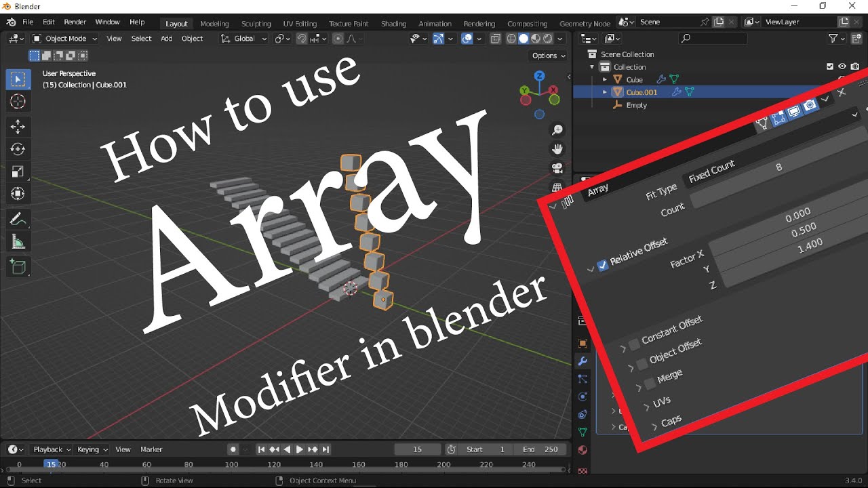Switch to the Modeling workspace tab

point(214,24)
